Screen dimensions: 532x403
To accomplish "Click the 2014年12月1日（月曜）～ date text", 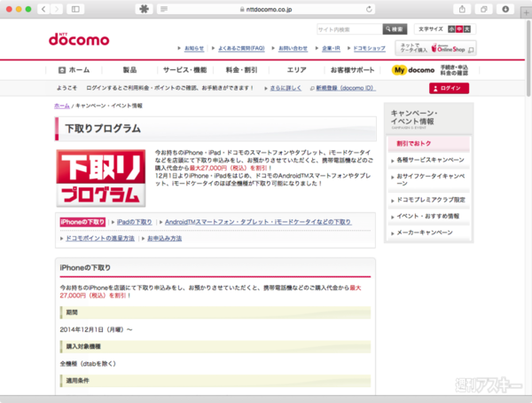I will (96, 329).
